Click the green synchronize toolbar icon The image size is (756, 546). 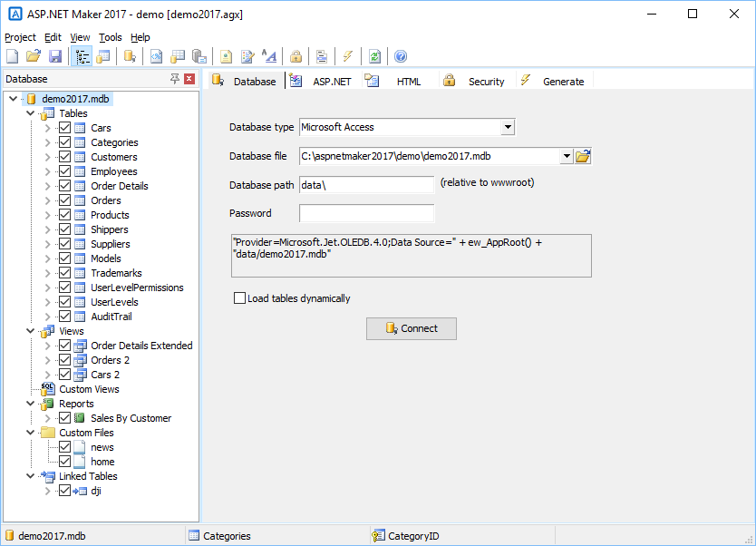374,56
